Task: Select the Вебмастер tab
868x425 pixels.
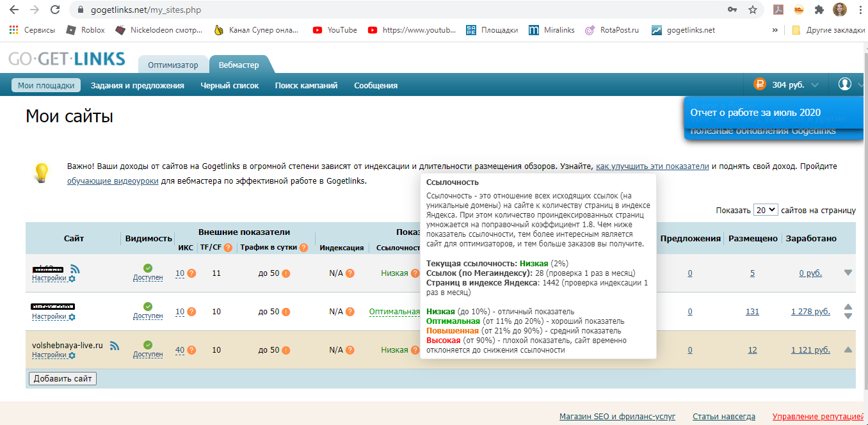Action: [x=239, y=65]
